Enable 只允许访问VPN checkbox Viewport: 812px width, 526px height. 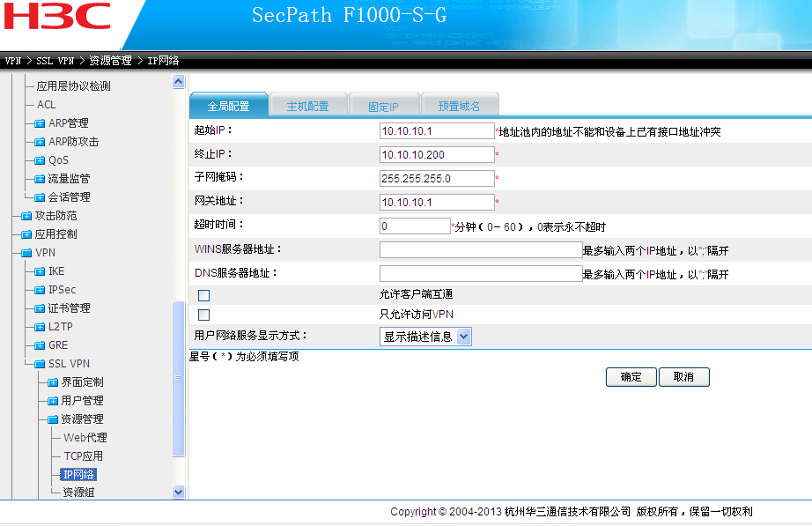tap(204, 315)
